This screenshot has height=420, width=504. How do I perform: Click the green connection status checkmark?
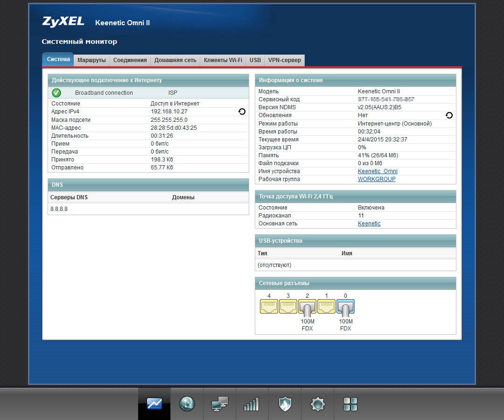pyautogui.click(x=56, y=93)
